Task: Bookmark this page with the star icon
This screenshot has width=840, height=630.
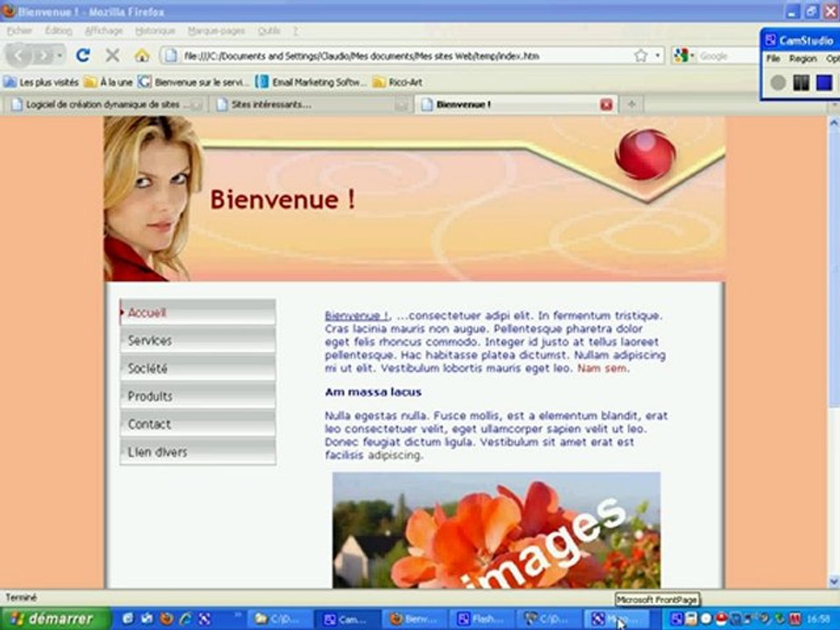Action: tap(640, 56)
